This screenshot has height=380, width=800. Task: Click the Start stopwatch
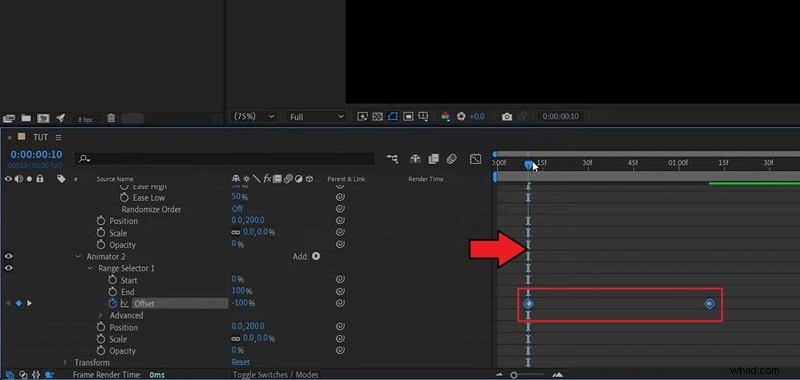[113, 280]
